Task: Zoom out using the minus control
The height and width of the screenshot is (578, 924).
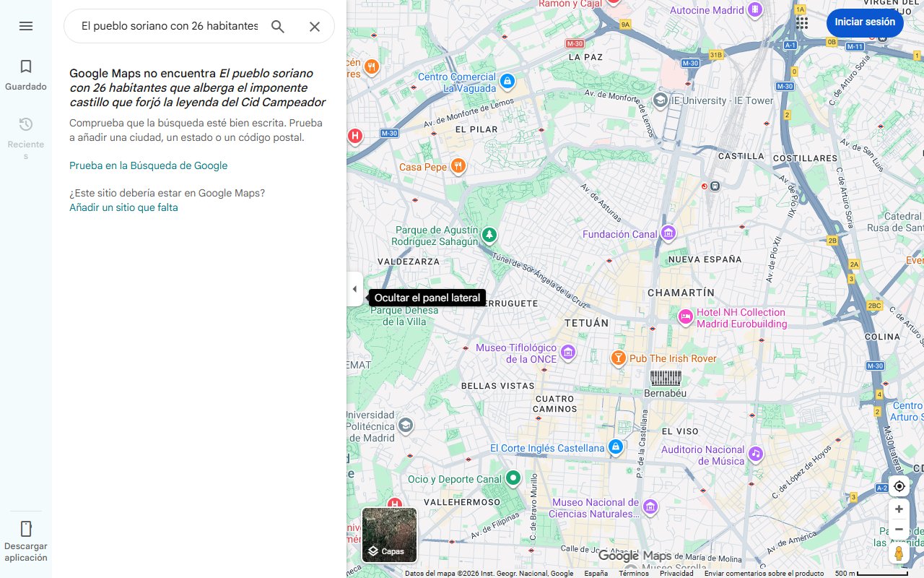Action: (899, 529)
